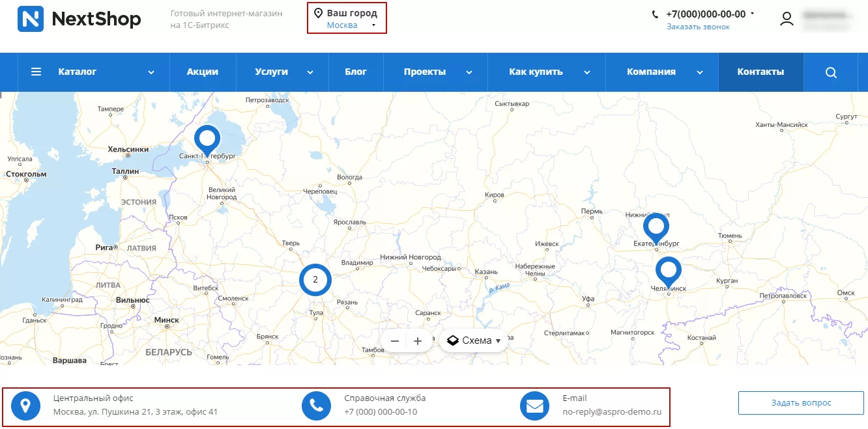Open the Схема map layer dropdown
Viewport: 868px width, 429px height.
[474, 340]
